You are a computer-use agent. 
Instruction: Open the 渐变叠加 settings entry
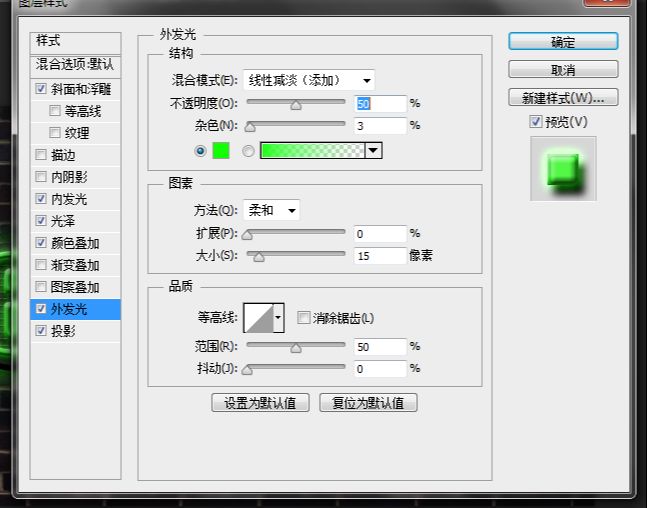pos(75,265)
